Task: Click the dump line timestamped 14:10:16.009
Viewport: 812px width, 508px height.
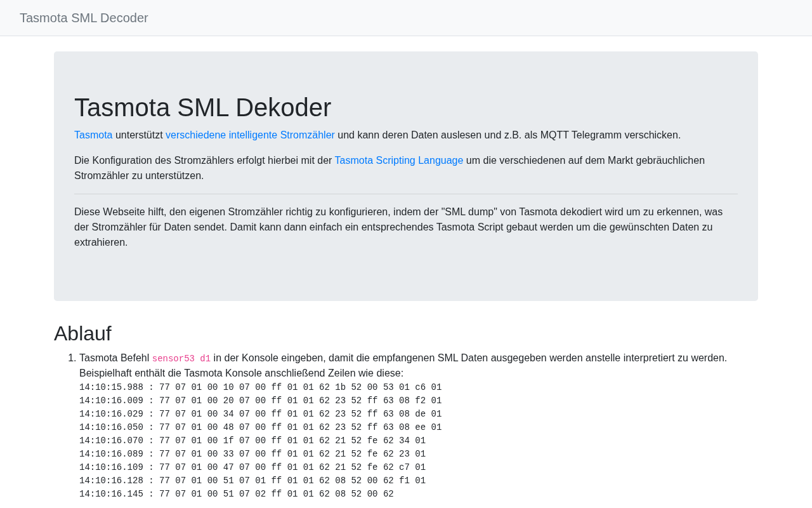Action: [261, 401]
